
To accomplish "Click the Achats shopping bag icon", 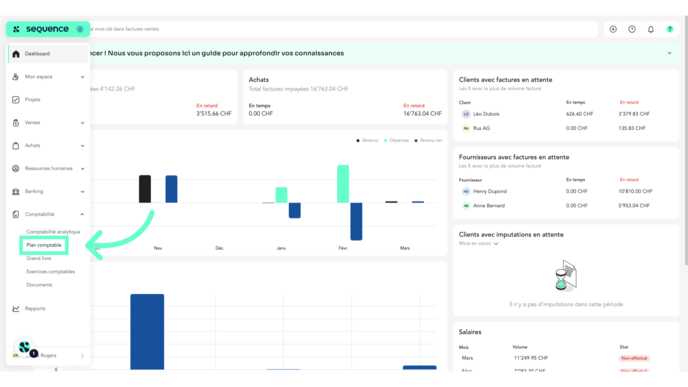I will click(x=16, y=146).
